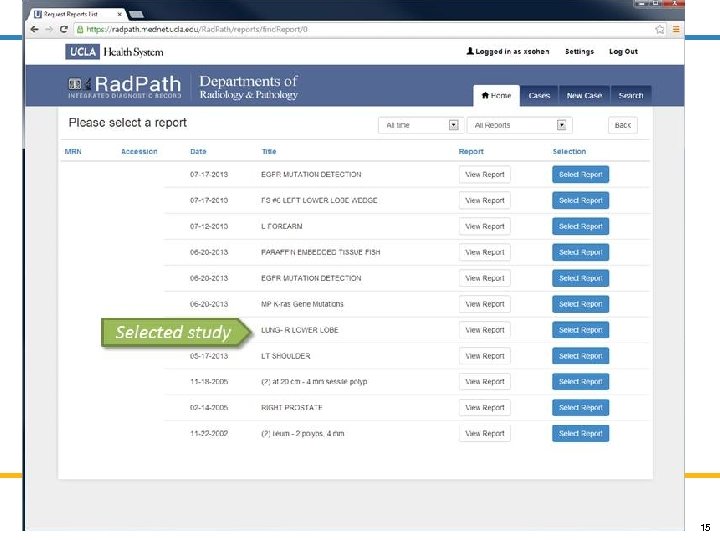Screen dimensions: 720x540
Task: View Report for 4 mm sessile polyp
Action: click(x=484, y=382)
